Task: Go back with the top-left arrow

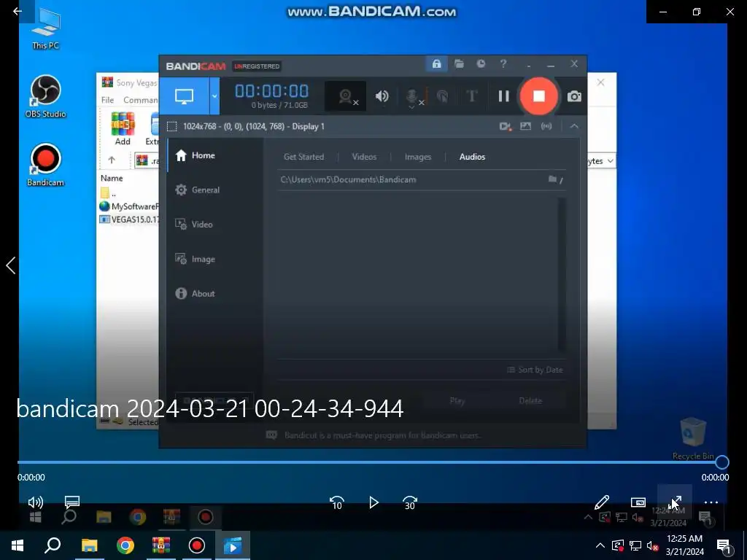Action: click(18, 11)
